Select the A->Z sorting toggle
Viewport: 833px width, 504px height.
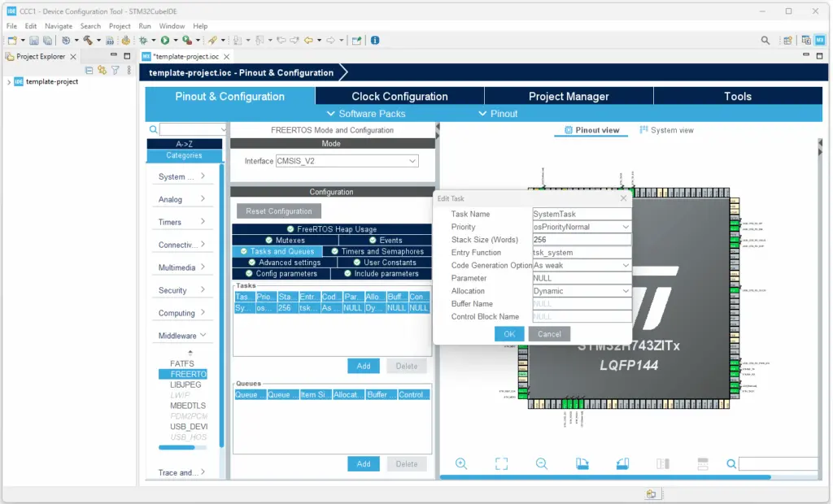(x=184, y=144)
